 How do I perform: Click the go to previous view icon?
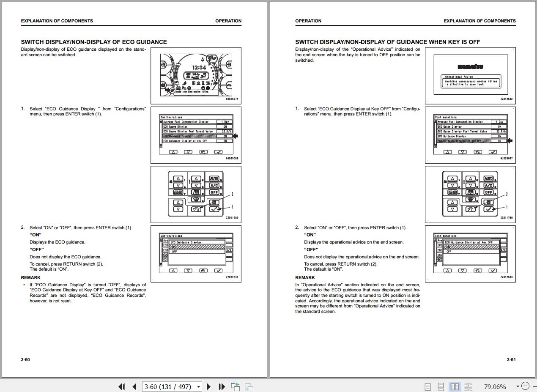pyautogui.click(x=236, y=387)
